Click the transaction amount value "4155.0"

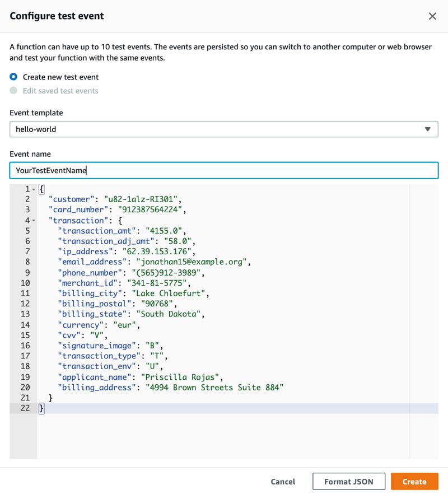click(x=164, y=231)
